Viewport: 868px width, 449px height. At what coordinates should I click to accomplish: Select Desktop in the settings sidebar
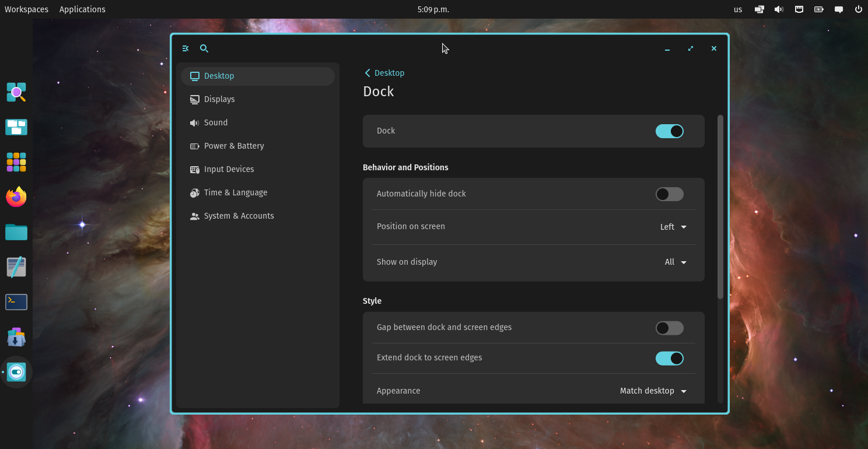258,76
